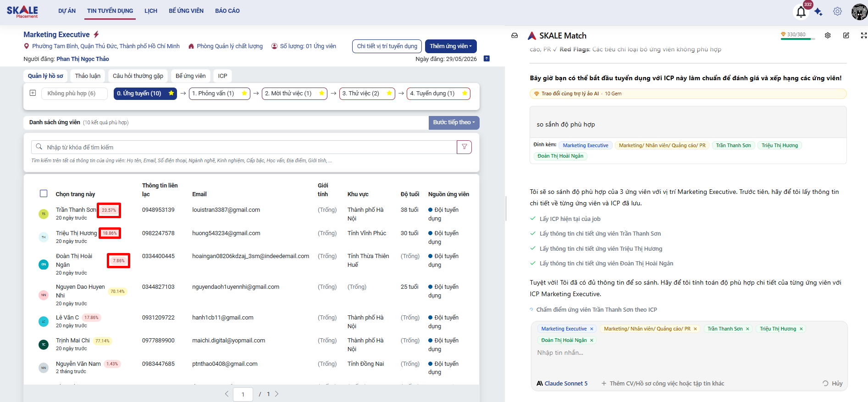Screen dimensions: 868x402
Task: Expand the plus box beside 'Không phù hợp'
Action: tap(33, 93)
